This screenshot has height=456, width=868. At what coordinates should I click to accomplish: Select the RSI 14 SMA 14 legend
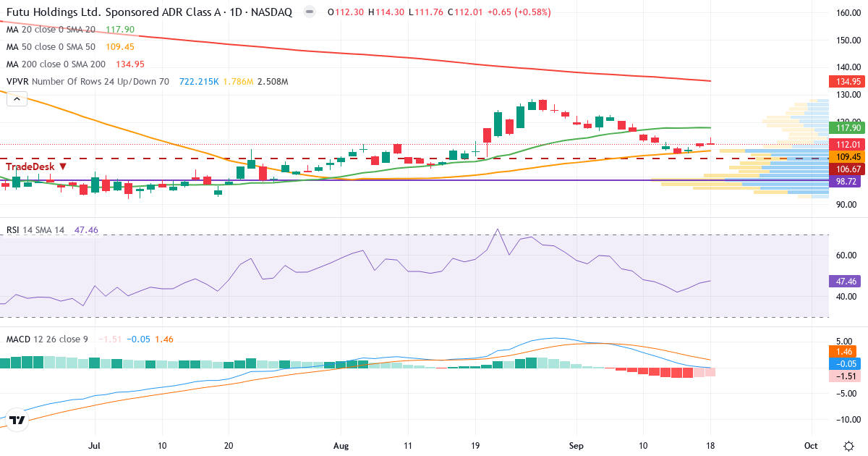click(35, 229)
